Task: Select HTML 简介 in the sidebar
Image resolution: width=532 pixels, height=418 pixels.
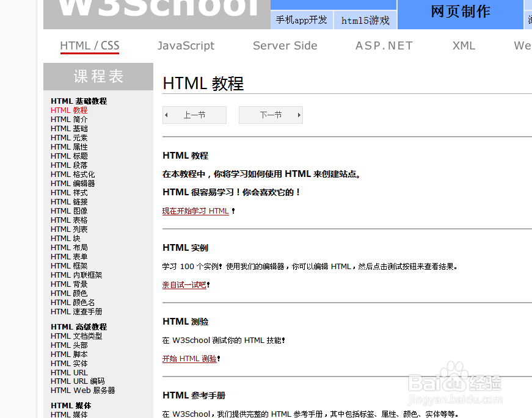Action: (68, 119)
